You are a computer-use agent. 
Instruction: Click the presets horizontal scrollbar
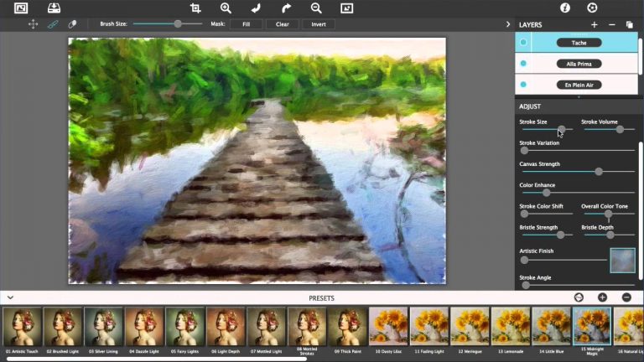click(157, 359)
